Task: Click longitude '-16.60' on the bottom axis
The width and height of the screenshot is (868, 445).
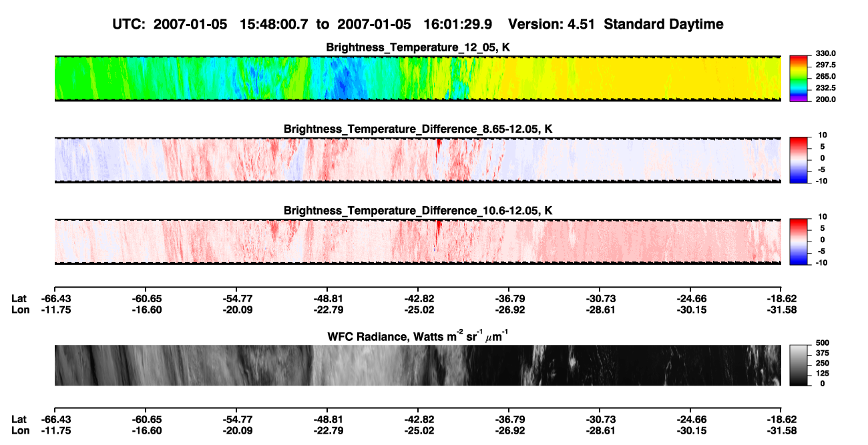Action: (146, 431)
